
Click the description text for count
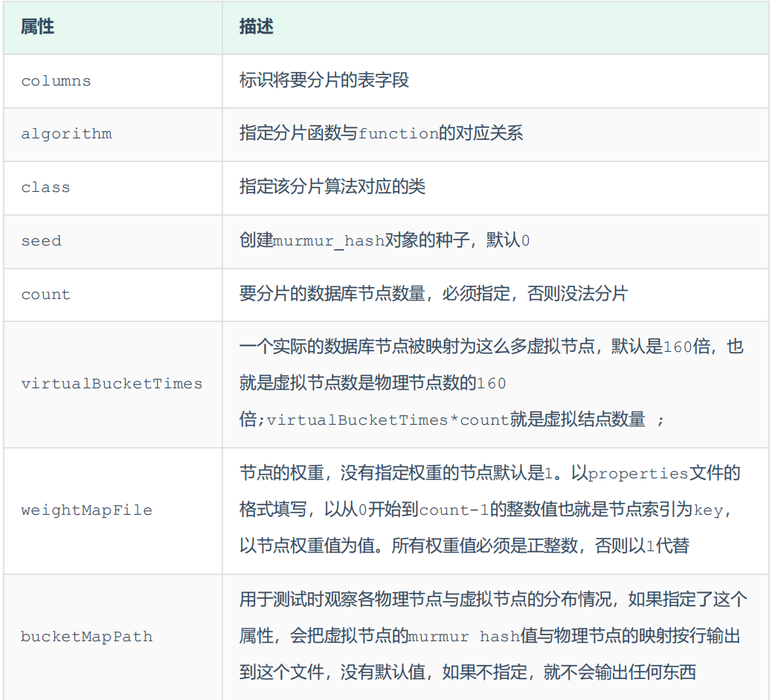[x=433, y=294]
